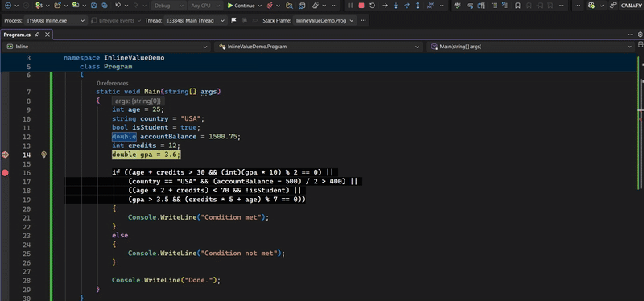Click the current statement arrow on line 14
The image size is (644, 301).
coord(5,155)
